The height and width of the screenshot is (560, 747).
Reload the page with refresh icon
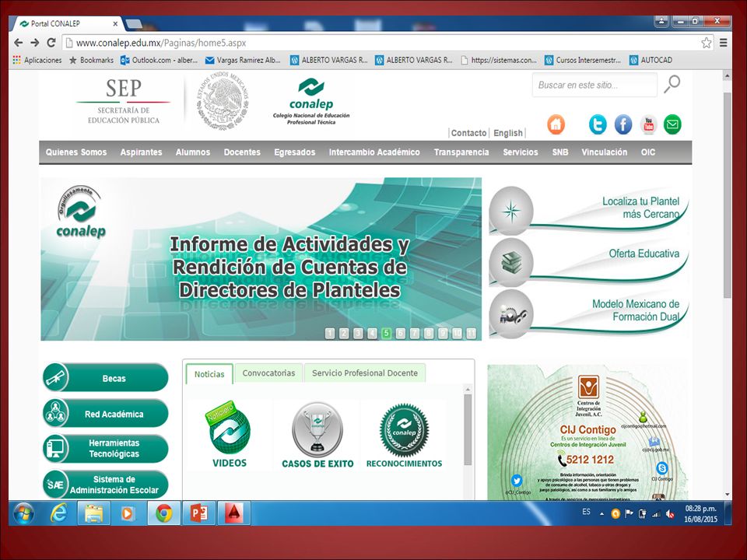51,42
